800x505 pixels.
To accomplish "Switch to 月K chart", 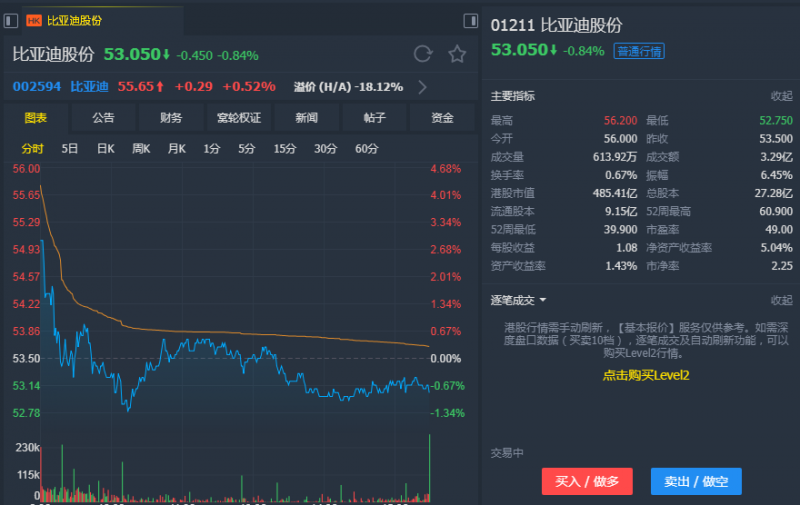I will tap(177, 149).
